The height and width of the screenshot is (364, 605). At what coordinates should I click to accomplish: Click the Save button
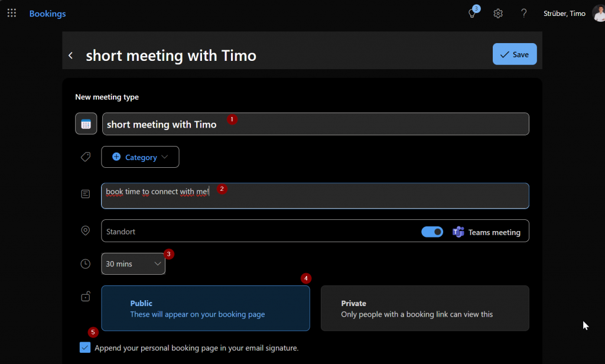point(515,54)
